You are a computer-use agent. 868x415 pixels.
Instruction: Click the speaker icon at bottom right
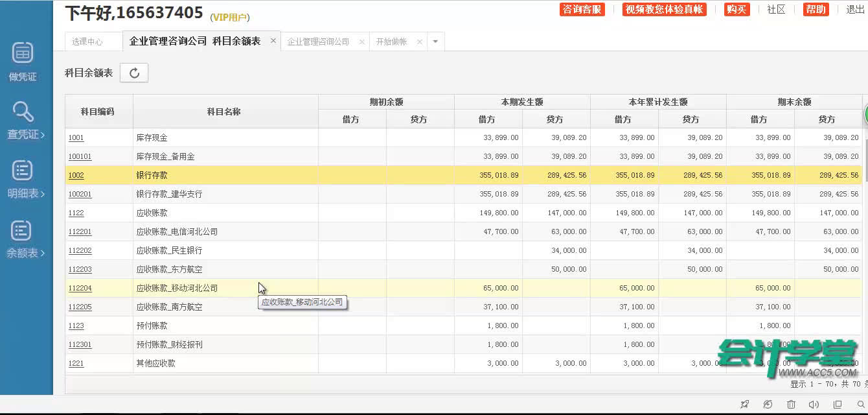point(814,404)
